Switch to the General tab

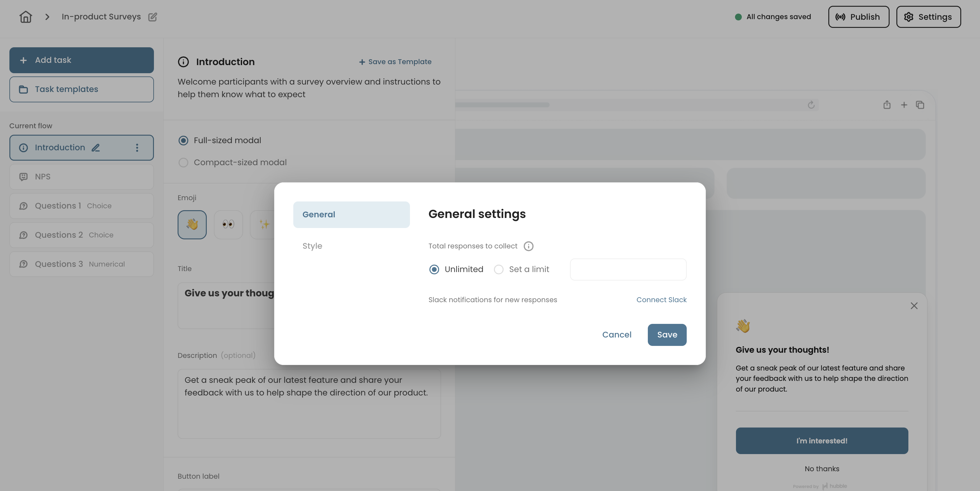(351, 214)
